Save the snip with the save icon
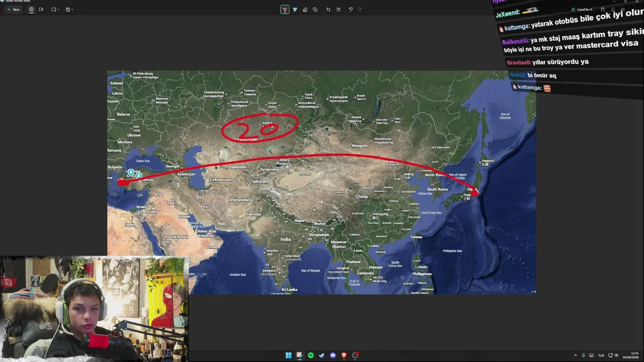The width and height of the screenshot is (644, 362). point(603,10)
